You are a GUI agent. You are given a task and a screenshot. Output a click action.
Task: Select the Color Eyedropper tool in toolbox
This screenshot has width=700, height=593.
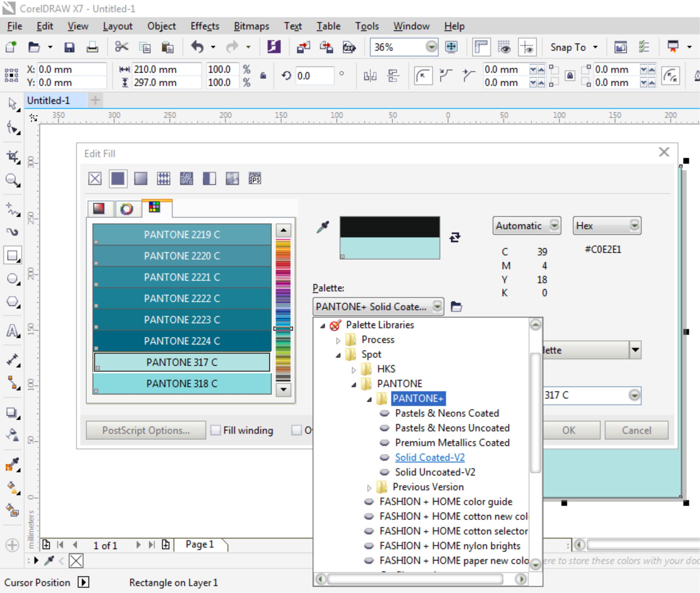tap(13, 464)
